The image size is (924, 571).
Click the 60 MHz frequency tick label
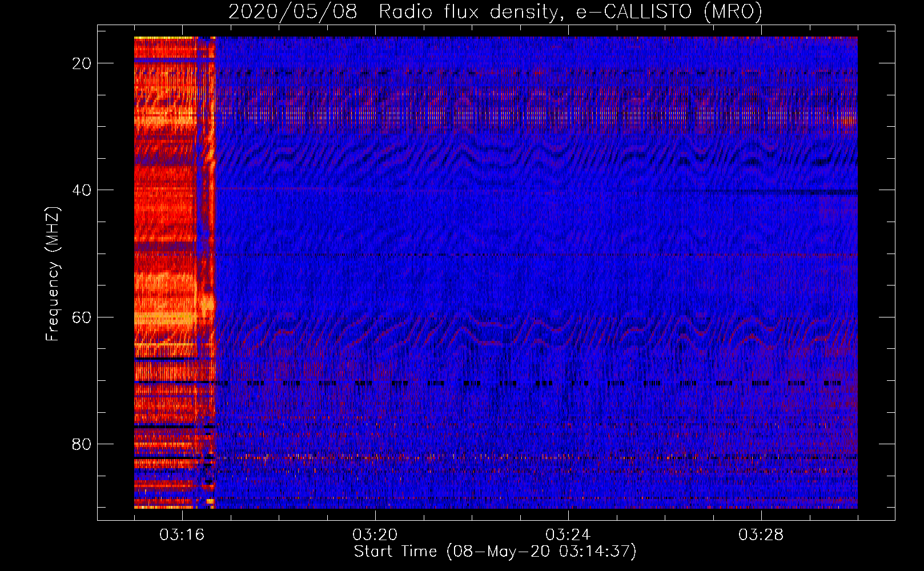82,317
